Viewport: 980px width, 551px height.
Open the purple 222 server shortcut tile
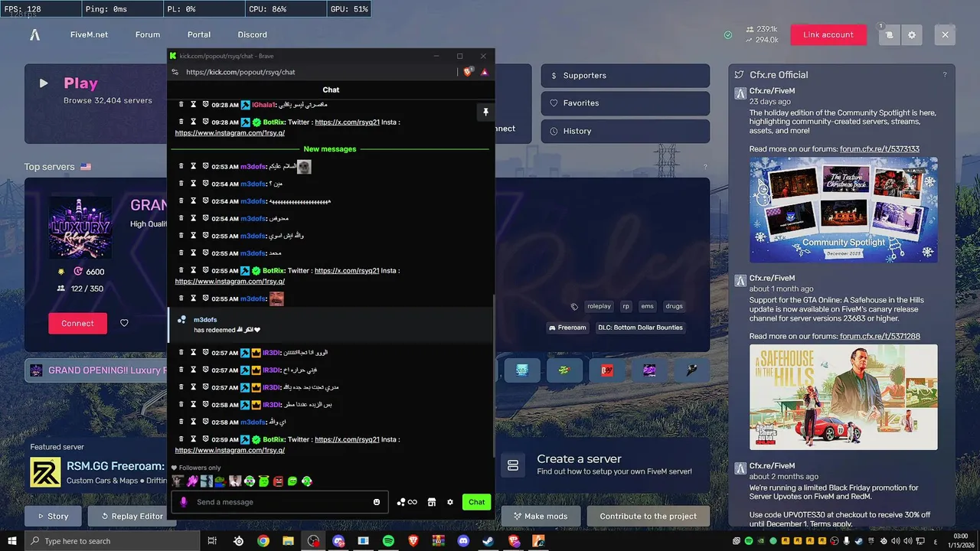point(649,370)
